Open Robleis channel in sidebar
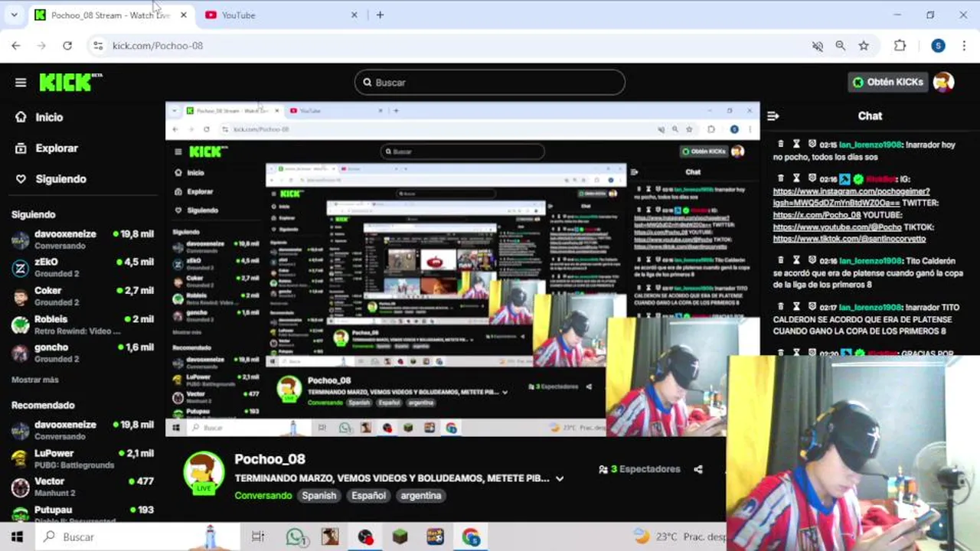 coord(83,324)
